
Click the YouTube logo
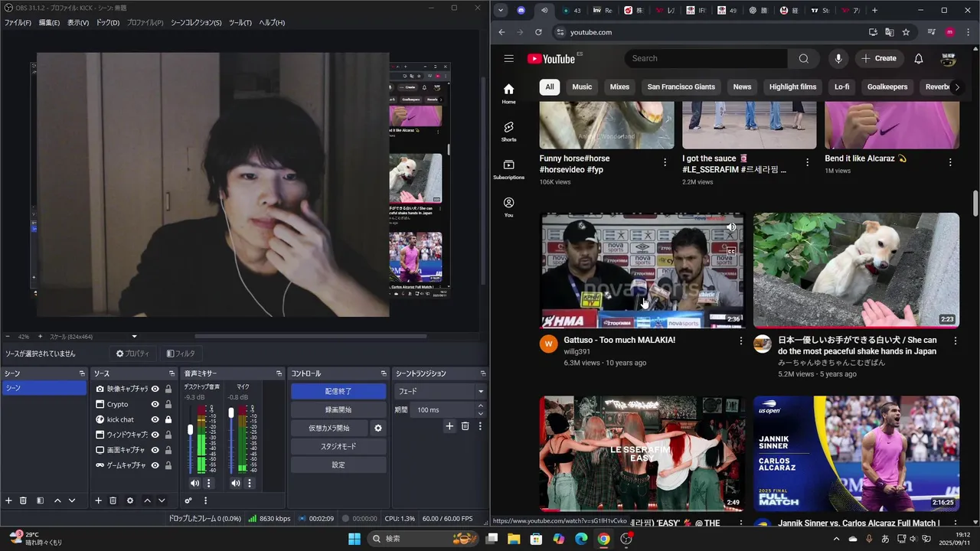551,59
